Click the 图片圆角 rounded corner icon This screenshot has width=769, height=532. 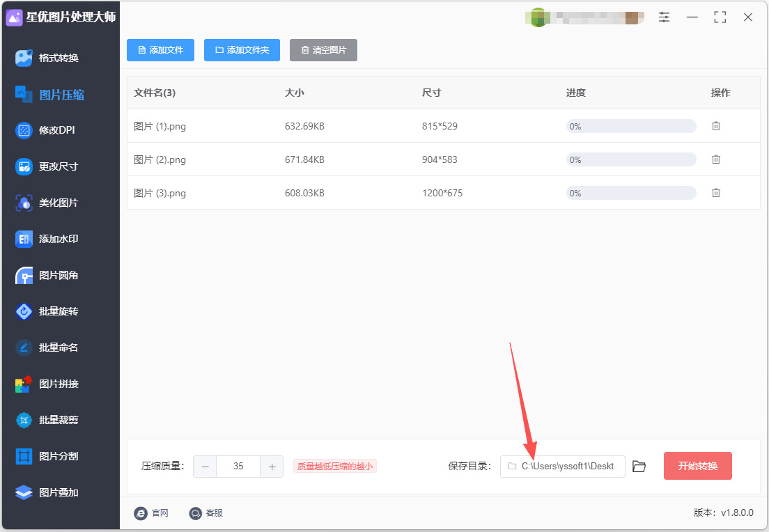pyautogui.click(x=24, y=276)
